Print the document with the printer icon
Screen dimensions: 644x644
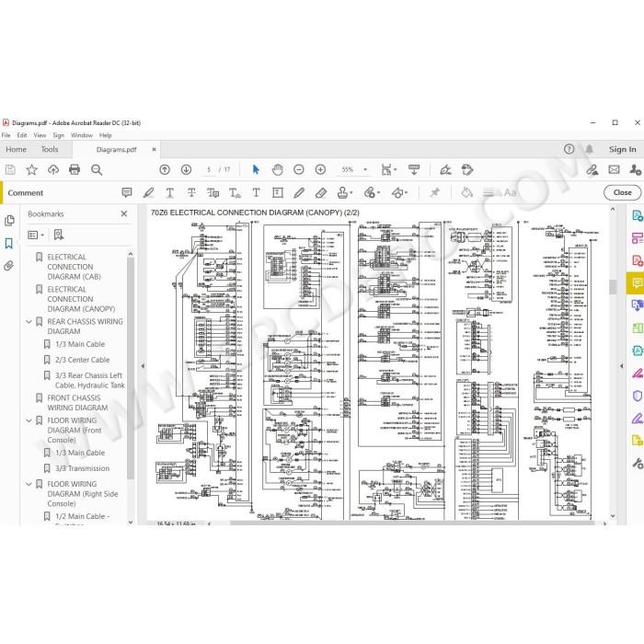(x=75, y=169)
